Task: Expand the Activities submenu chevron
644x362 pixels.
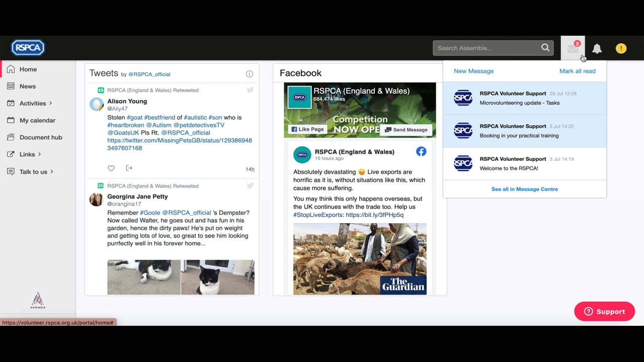Action: [x=51, y=103]
